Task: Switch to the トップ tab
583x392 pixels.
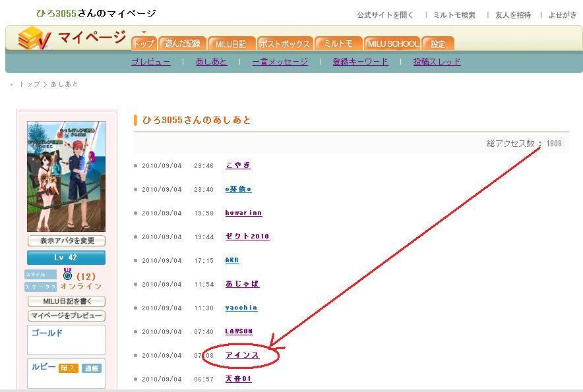Action: tap(143, 43)
